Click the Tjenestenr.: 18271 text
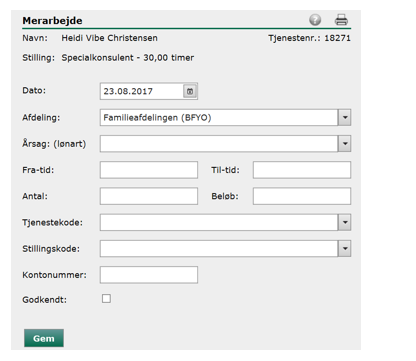Screen dimensions: 416x361 click(x=309, y=38)
